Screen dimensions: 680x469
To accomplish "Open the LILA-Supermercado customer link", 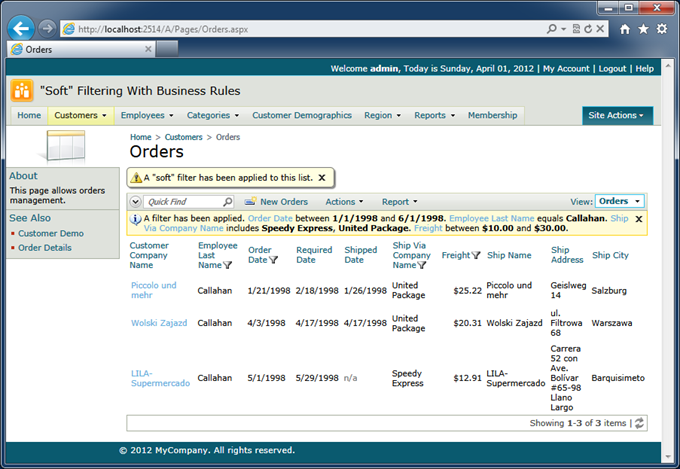I will click(x=160, y=378).
